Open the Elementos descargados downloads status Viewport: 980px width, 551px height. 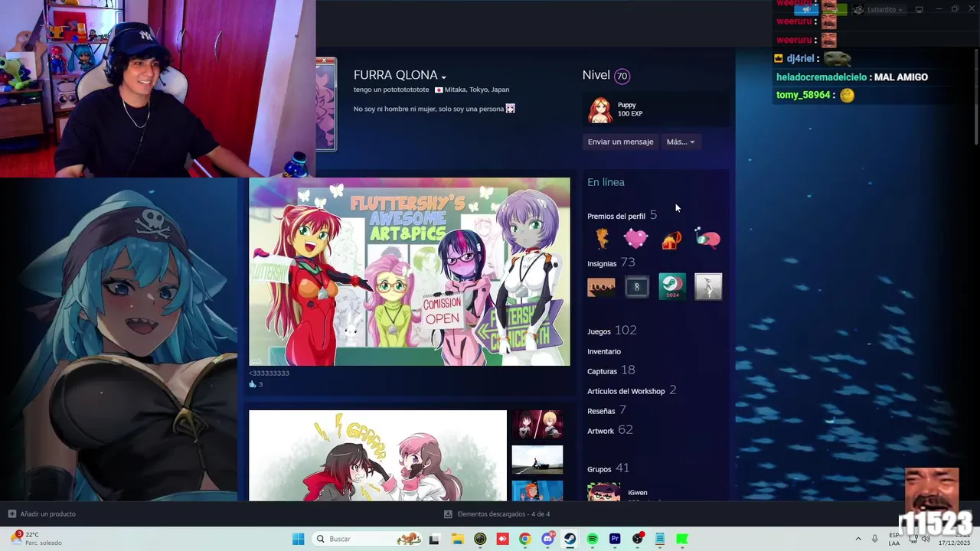pos(497,514)
